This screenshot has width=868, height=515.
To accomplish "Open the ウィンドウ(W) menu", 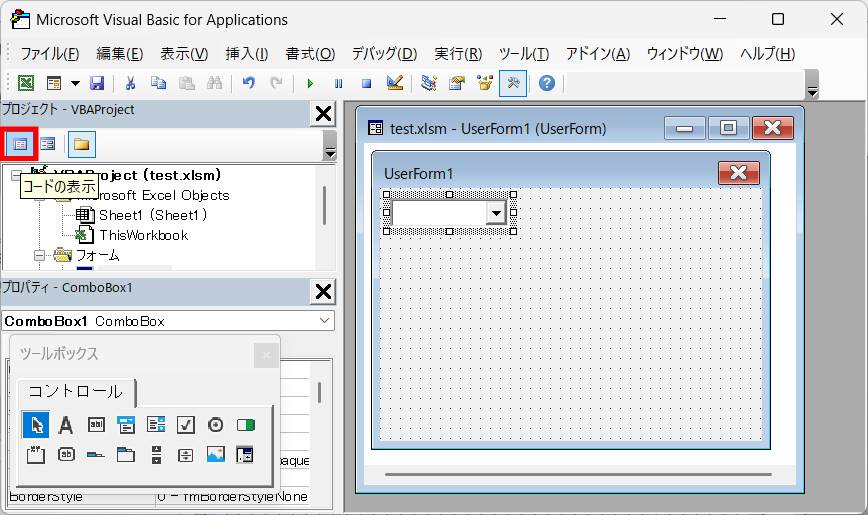I will 685,54.
